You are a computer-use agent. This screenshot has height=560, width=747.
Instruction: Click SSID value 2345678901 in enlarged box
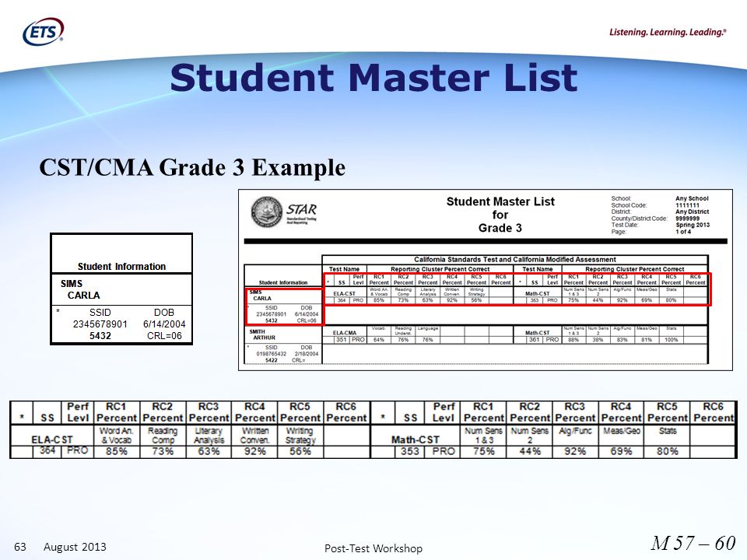coord(100,324)
